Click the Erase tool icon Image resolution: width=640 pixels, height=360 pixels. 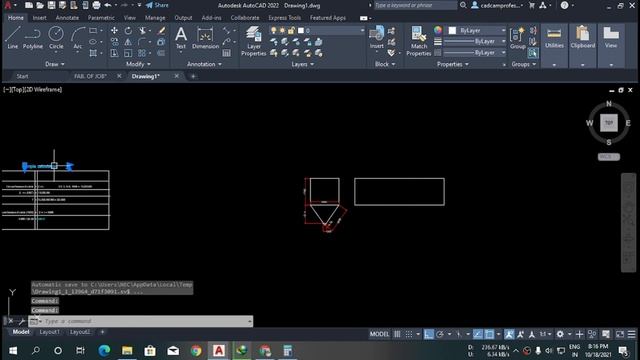(x=162, y=31)
